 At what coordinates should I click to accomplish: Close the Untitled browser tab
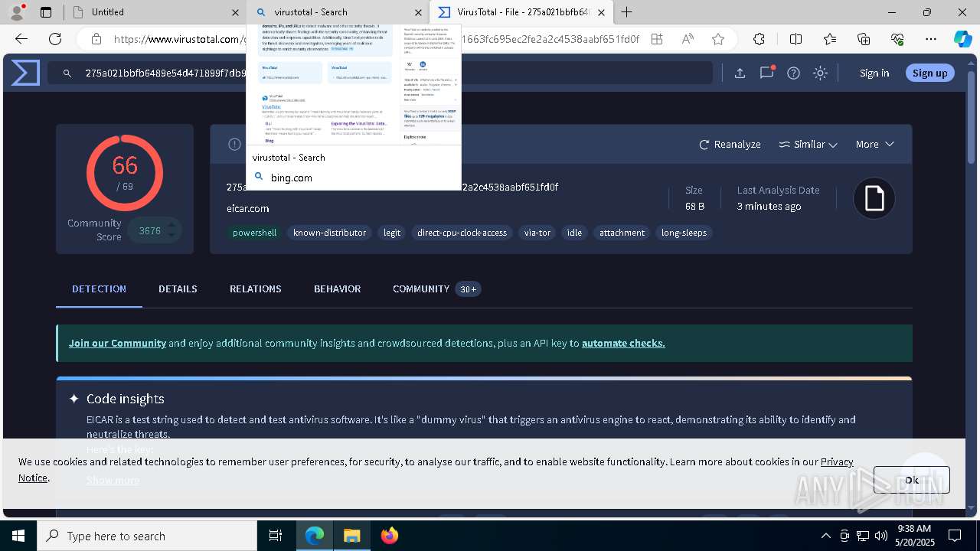[235, 12]
